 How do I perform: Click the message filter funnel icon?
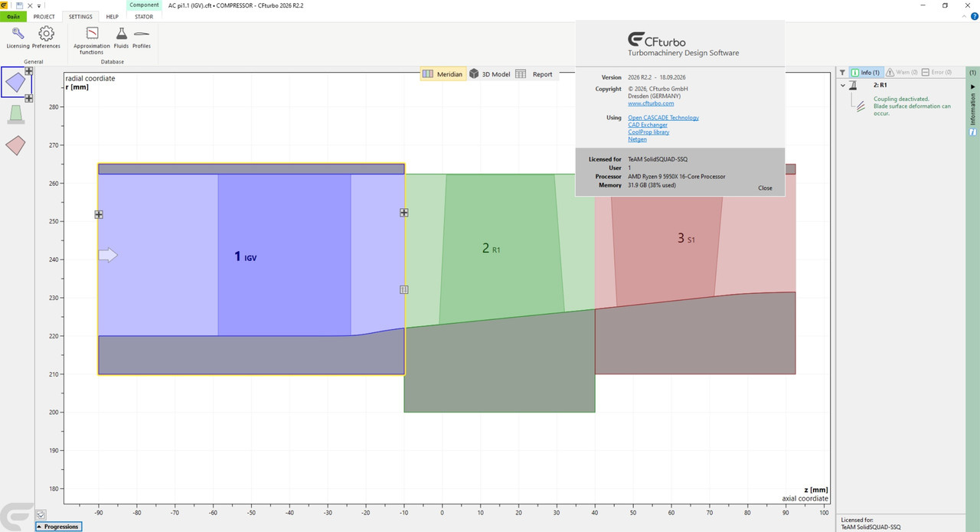click(843, 72)
